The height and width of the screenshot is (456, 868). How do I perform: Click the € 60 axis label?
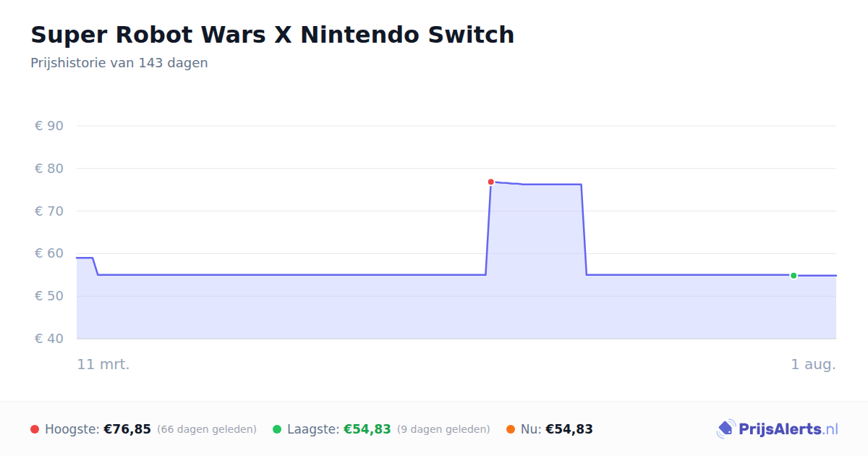pyautogui.click(x=49, y=253)
